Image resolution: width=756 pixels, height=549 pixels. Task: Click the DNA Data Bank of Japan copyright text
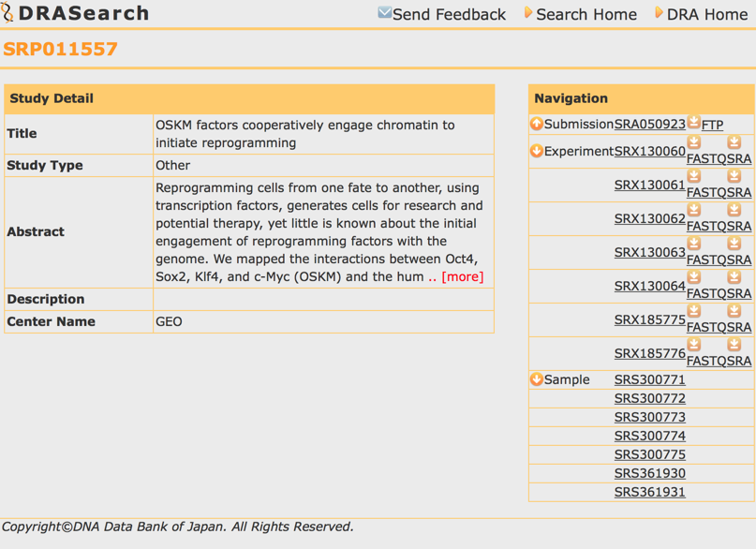point(178,527)
